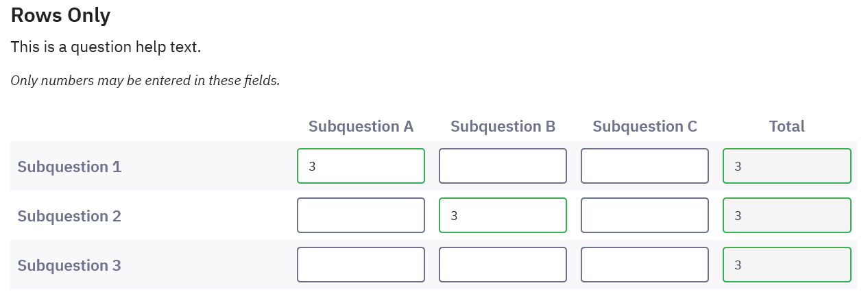The height and width of the screenshot is (303, 868).
Task: Click the Subquestion 2 row label
Action: 69,216
